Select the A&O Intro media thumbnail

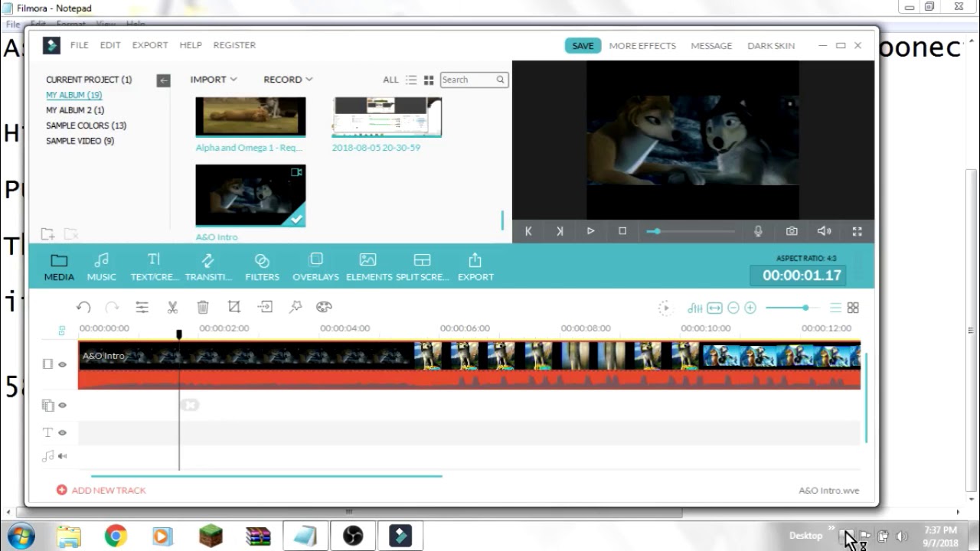pyautogui.click(x=250, y=195)
